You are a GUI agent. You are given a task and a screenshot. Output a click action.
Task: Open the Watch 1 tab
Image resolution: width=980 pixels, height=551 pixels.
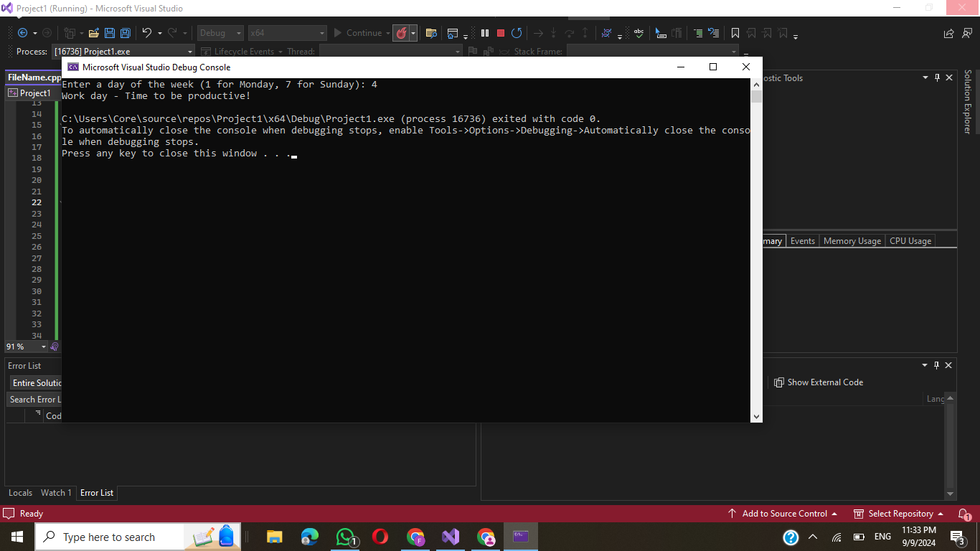56,493
